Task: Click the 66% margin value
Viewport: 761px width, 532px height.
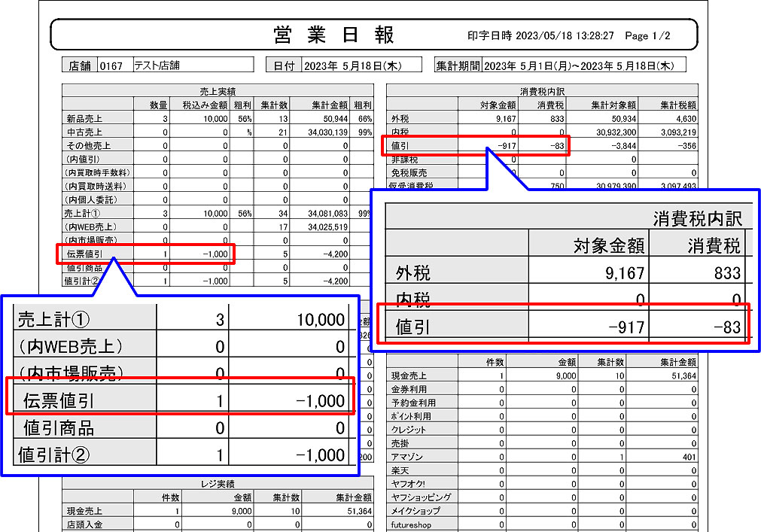Action: click(x=365, y=119)
